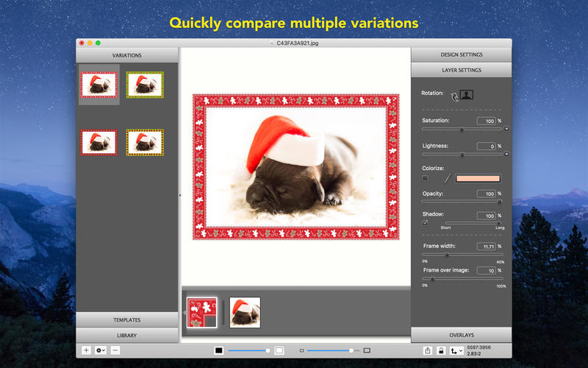This screenshot has height=368, width=588.
Task: Open the gear actions dropdown menu
Action: coord(101,350)
